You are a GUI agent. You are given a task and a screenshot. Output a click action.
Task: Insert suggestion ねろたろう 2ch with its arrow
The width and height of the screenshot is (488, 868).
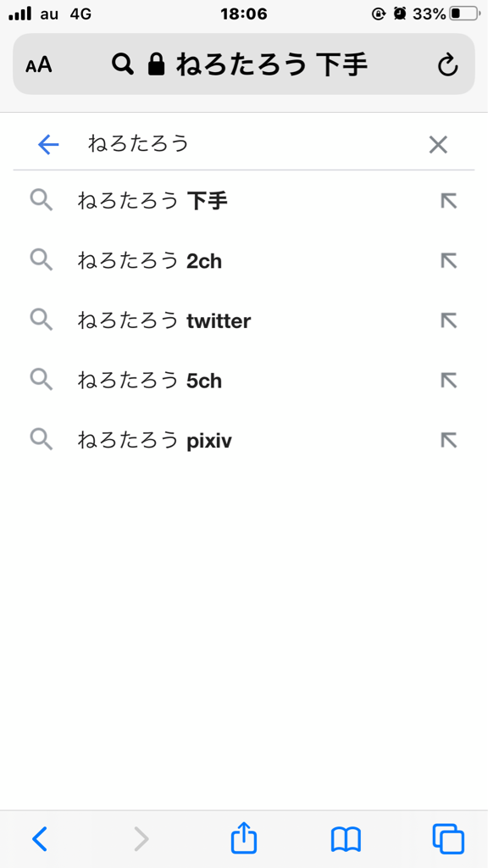point(447,260)
